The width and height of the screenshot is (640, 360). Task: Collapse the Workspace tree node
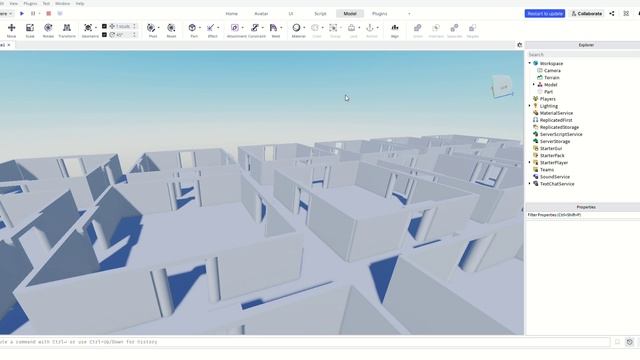point(530,63)
